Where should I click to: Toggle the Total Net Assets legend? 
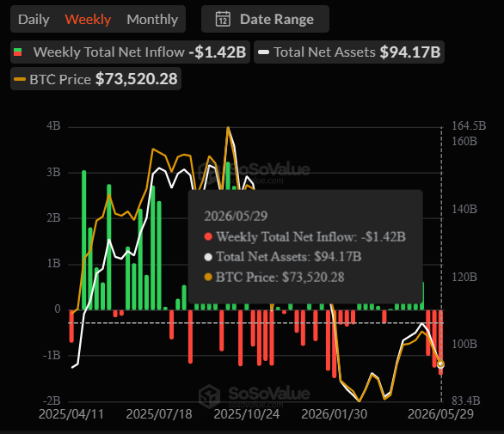coord(349,52)
